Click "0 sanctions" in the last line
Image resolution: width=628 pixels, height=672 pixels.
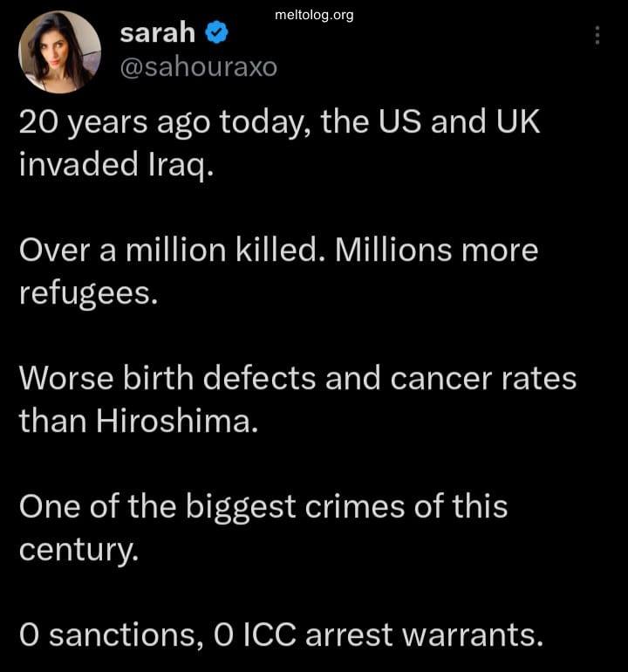(x=106, y=634)
